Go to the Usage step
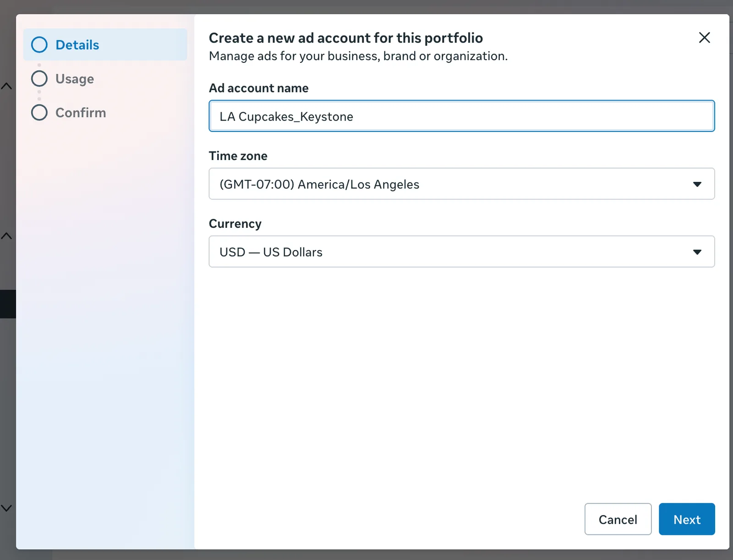Image resolution: width=733 pixels, height=560 pixels. (62, 79)
